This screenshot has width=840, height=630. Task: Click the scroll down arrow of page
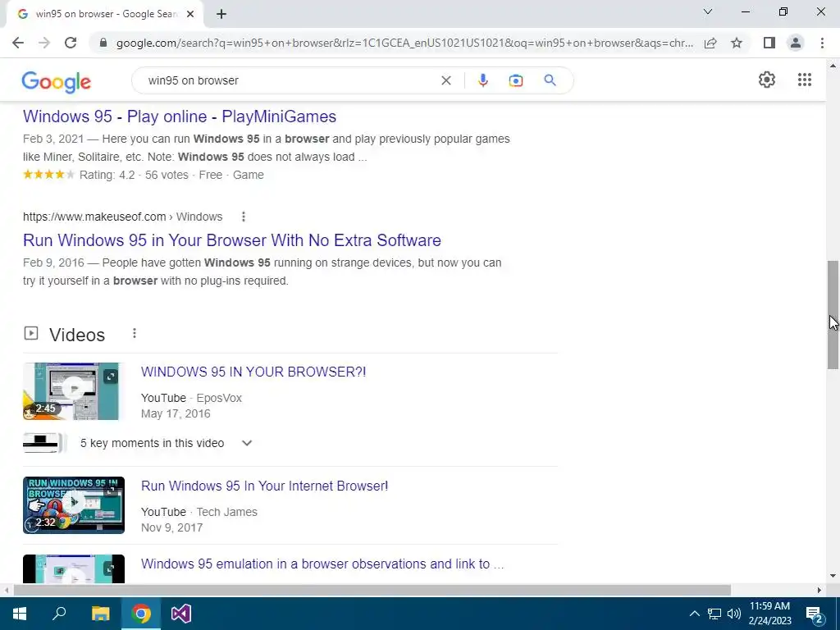coord(833,576)
